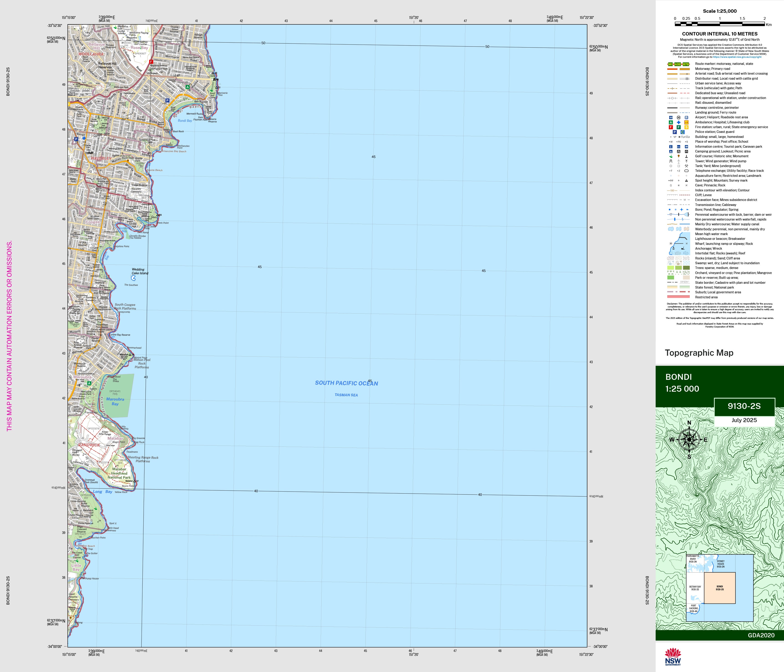Click the 9130-2S map number box

[744, 406]
